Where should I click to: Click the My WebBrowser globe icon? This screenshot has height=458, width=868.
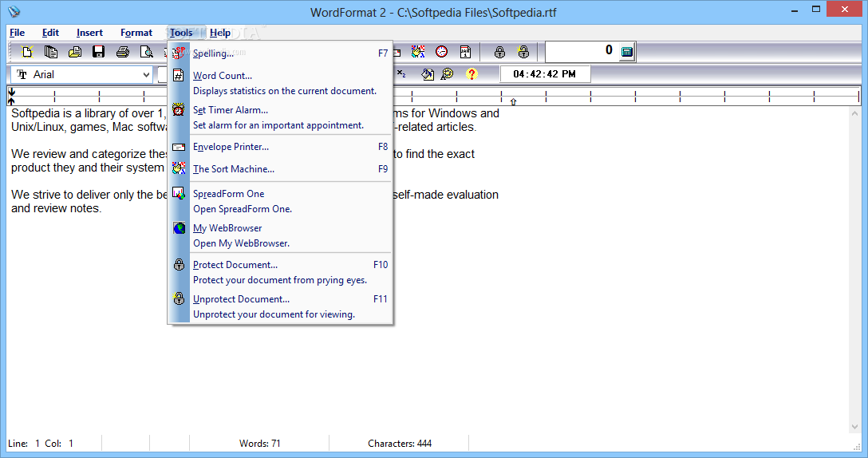(179, 227)
